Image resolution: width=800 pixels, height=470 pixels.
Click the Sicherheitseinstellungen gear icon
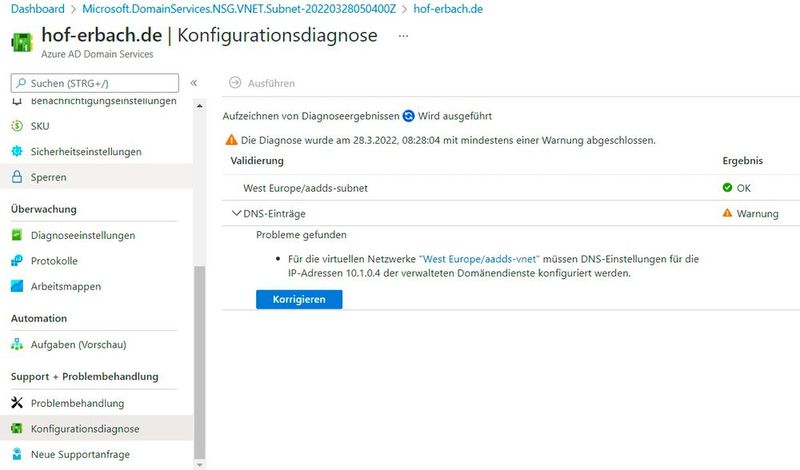coord(17,151)
